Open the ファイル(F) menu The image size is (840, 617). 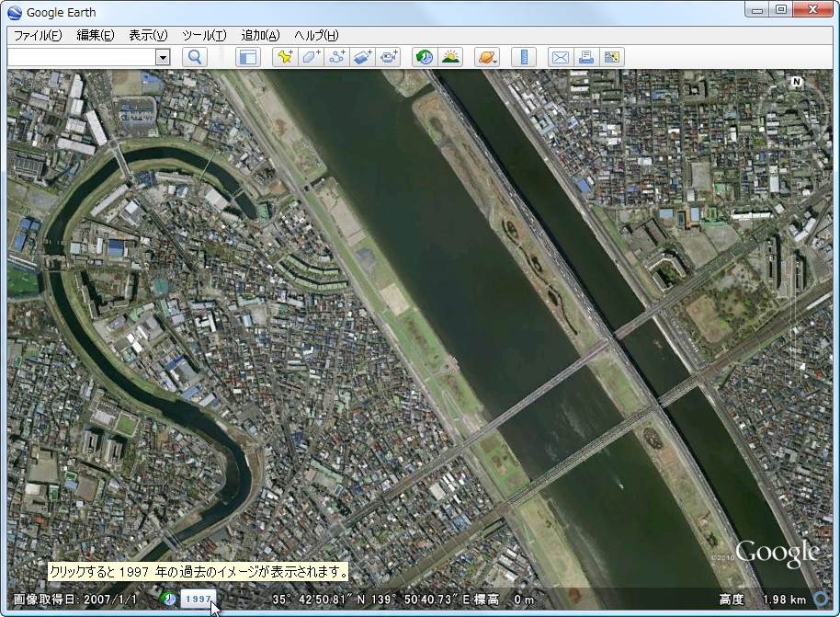pos(38,35)
